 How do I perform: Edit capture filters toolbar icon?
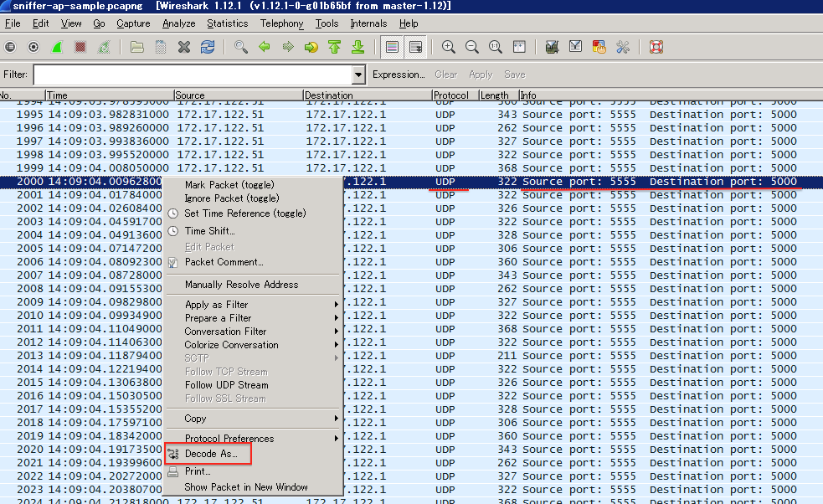pyautogui.click(x=552, y=47)
